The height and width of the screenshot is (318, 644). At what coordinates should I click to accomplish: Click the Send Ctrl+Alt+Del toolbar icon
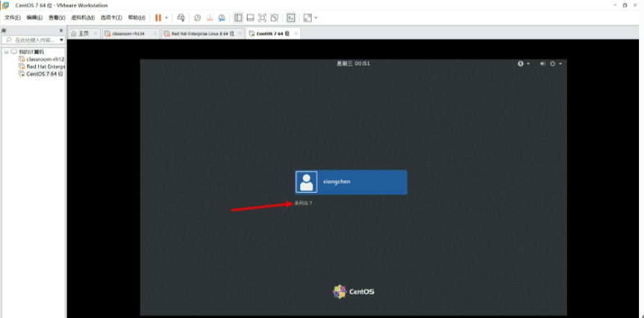coord(181,18)
